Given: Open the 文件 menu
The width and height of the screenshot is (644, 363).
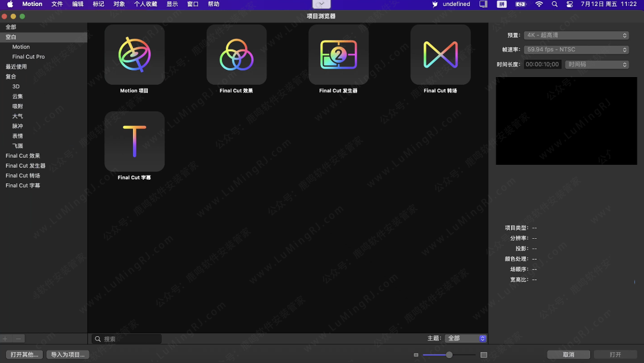Looking at the screenshot, I should click(x=57, y=4).
